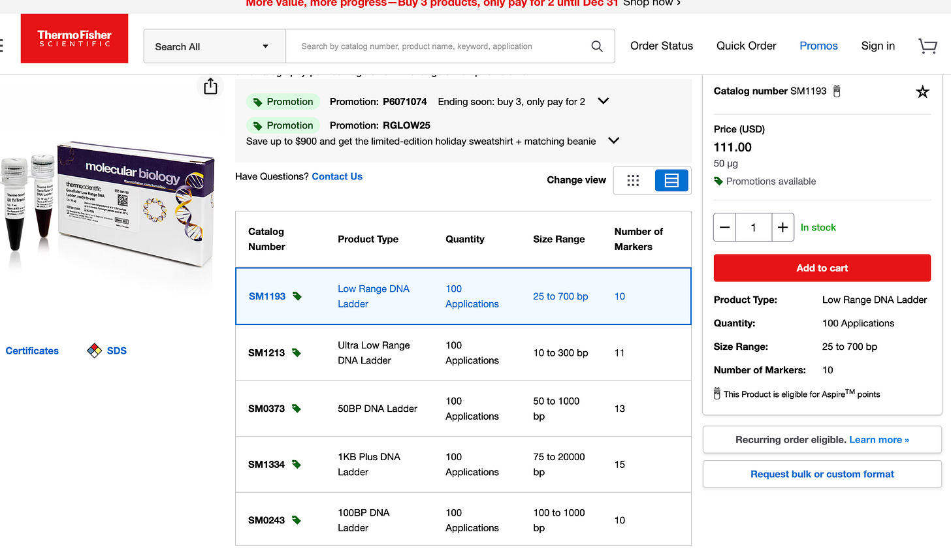
Task: Click the Aspire points eligibility icon
Action: point(717,394)
